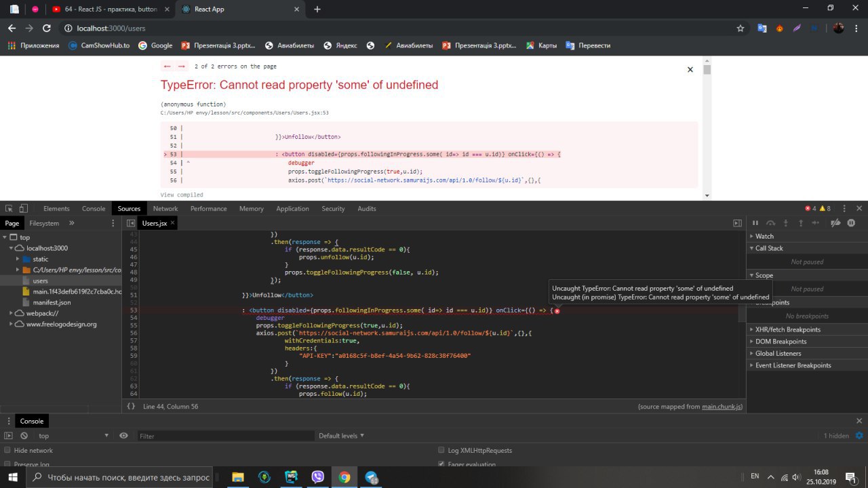The image size is (868, 488).
Task: Uncheck the Eager evaluation checkbox
Action: [442, 465]
